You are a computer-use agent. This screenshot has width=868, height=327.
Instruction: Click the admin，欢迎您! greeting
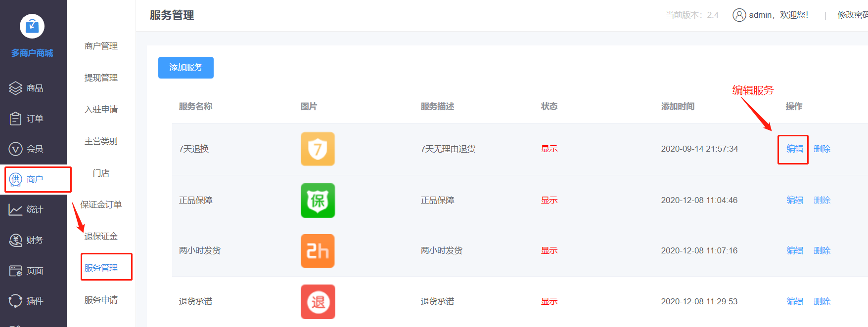tap(778, 15)
